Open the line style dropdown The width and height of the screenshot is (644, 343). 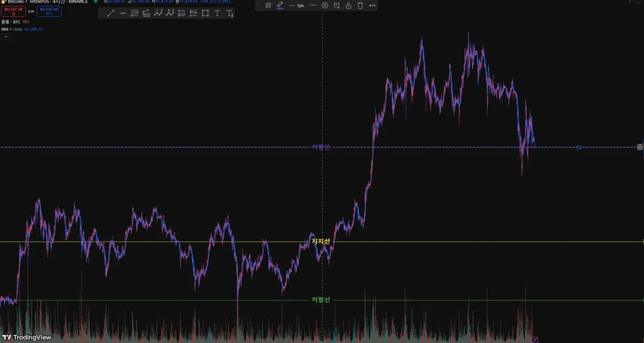(313, 5)
